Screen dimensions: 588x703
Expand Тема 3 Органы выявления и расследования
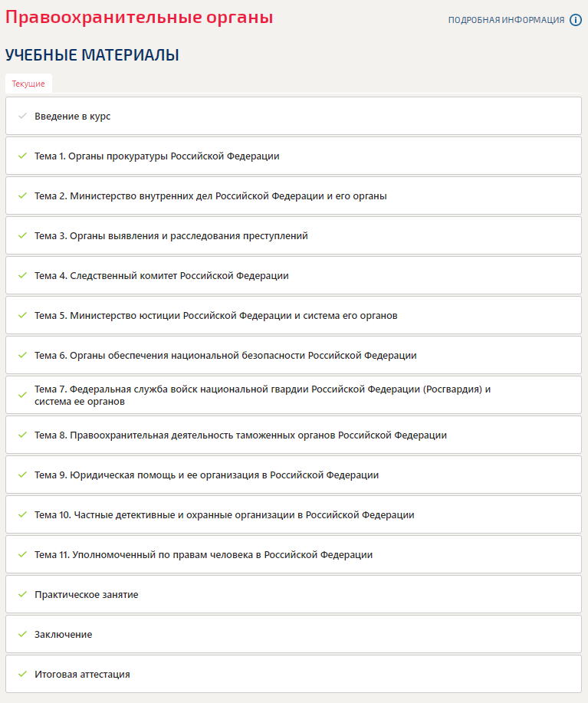pyautogui.click(x=171, y=235)
